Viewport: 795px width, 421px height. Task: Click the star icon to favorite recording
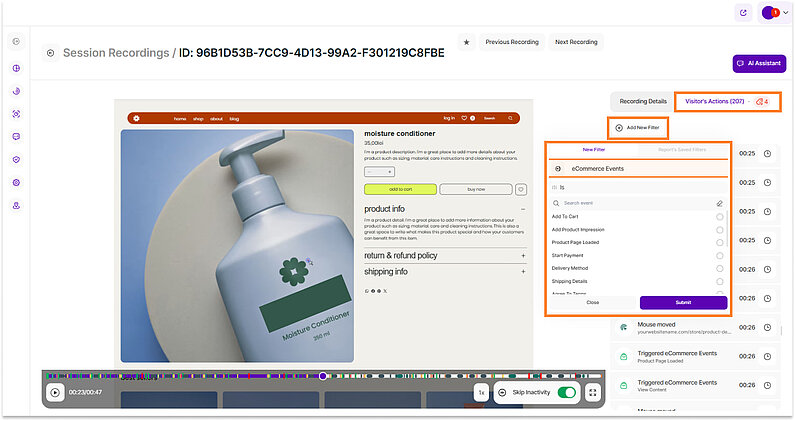tap(466, 42)
